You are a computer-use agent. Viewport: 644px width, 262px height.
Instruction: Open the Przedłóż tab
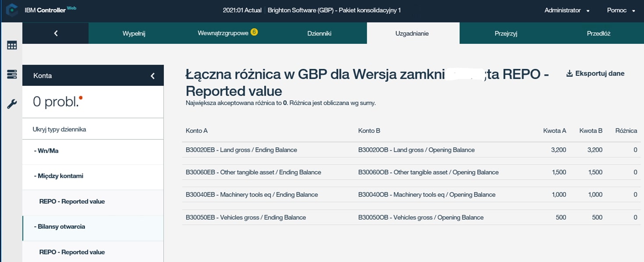point(598,33)
